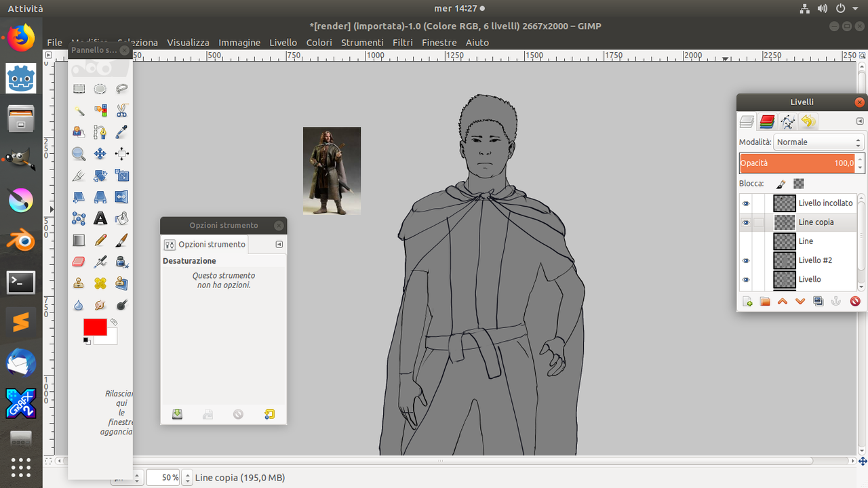Viewport: 868px width, 488px height.
Task: Select the Blend gradient tool
Action: 79,240
